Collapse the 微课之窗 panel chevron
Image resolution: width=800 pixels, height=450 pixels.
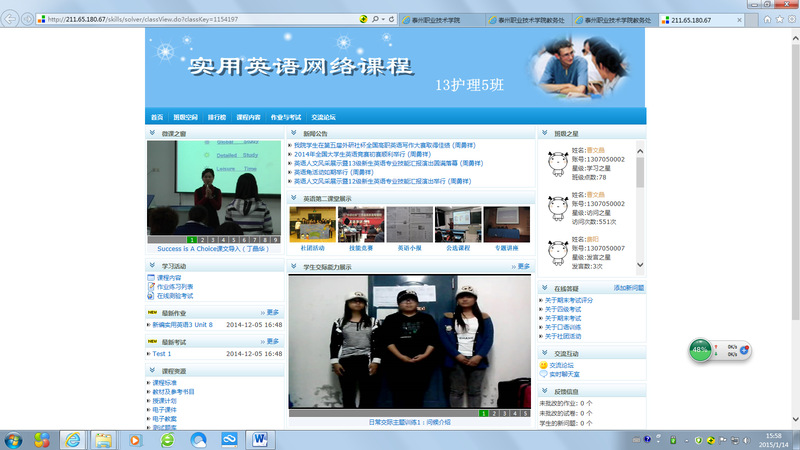pos(152,132)
